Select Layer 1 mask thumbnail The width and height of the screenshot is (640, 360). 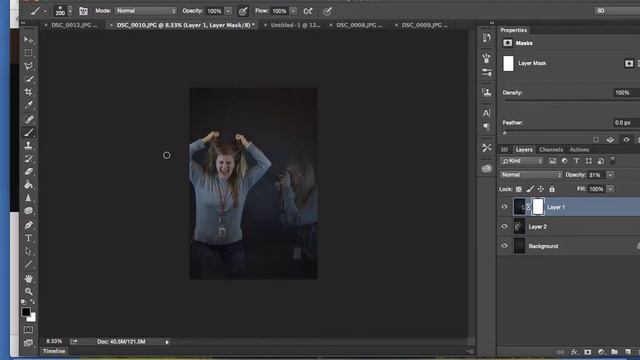(x=538, y=207)
